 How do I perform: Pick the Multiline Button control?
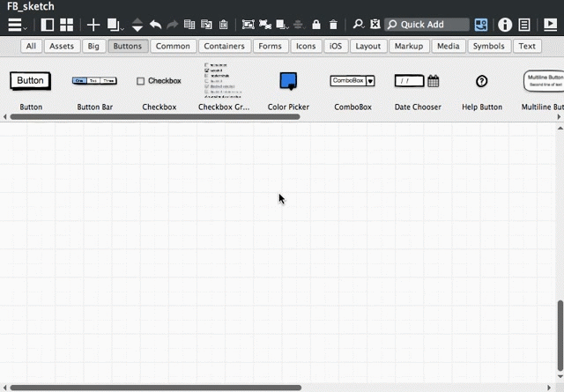pos(544,80)
